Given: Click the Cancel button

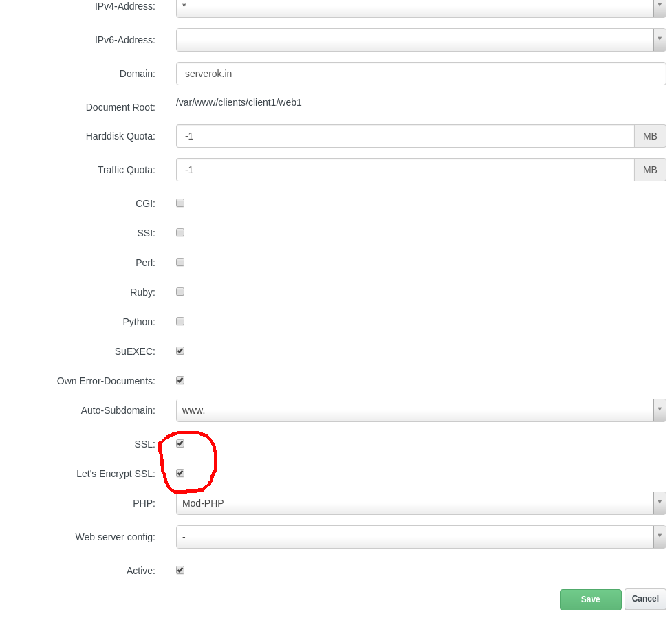Looking at the screenshot, I should (x=644, y=599).
